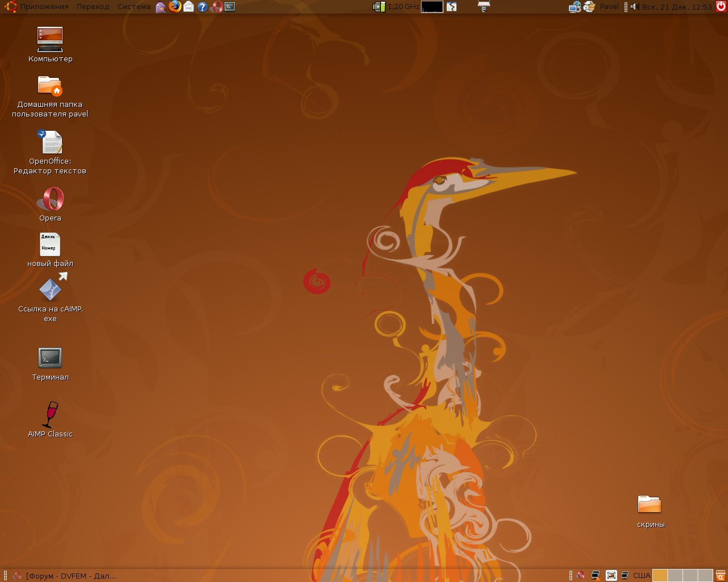Open terminal launcher in top panel
This screenshot has width=728, height=582.
tap(230, 7)
